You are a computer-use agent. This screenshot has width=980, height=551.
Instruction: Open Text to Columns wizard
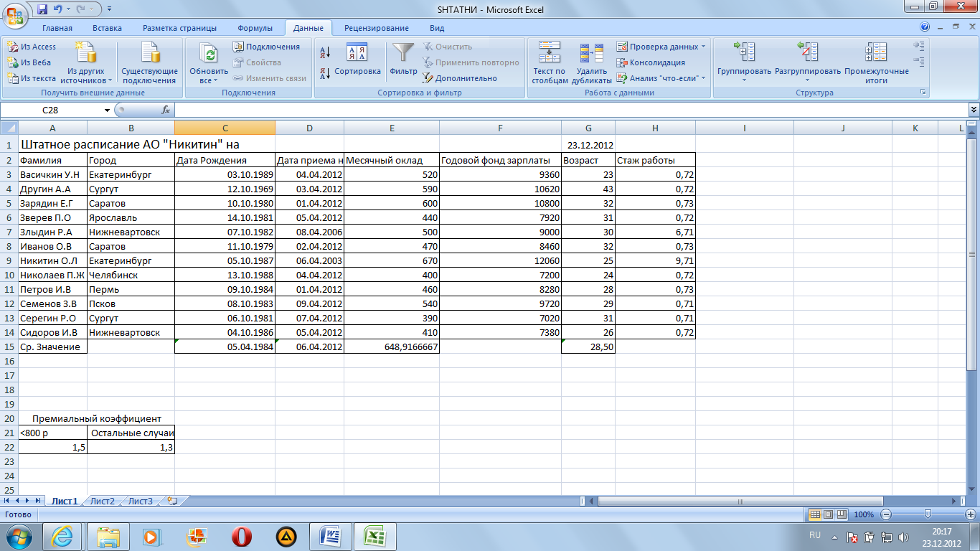[x=550, y=62]
